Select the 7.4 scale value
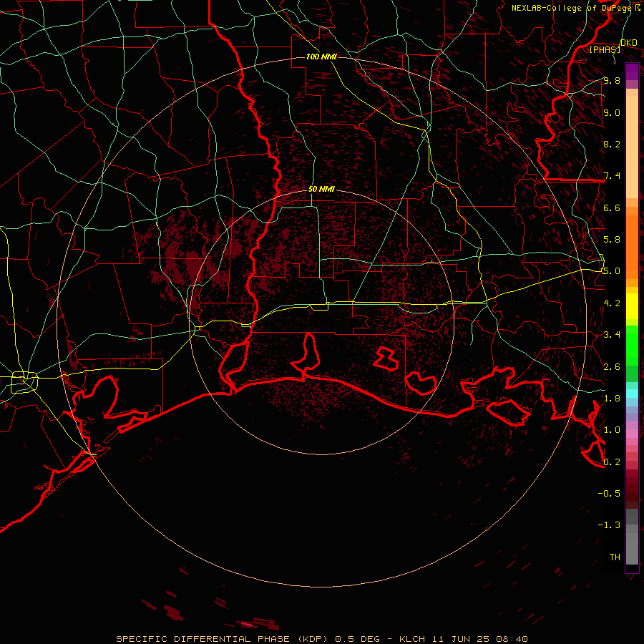The image size is (644, 644). (x=612, y=176)
